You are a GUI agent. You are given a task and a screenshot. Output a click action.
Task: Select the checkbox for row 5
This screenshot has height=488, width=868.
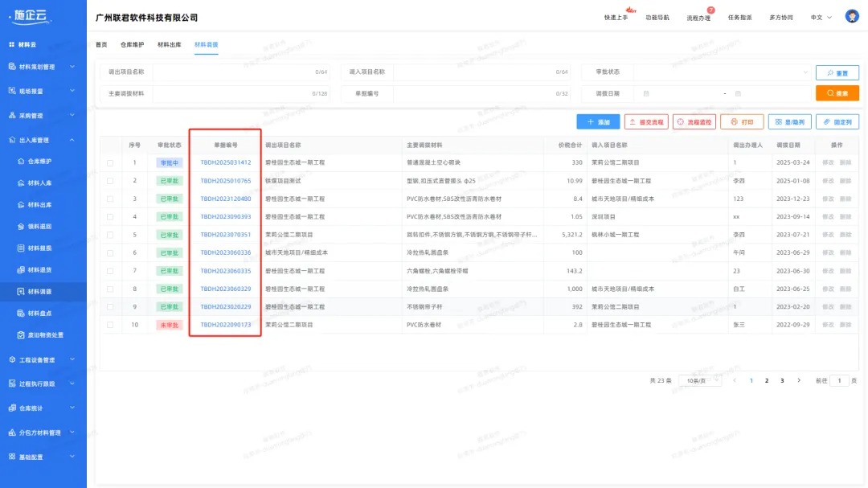tap(110, 235)
